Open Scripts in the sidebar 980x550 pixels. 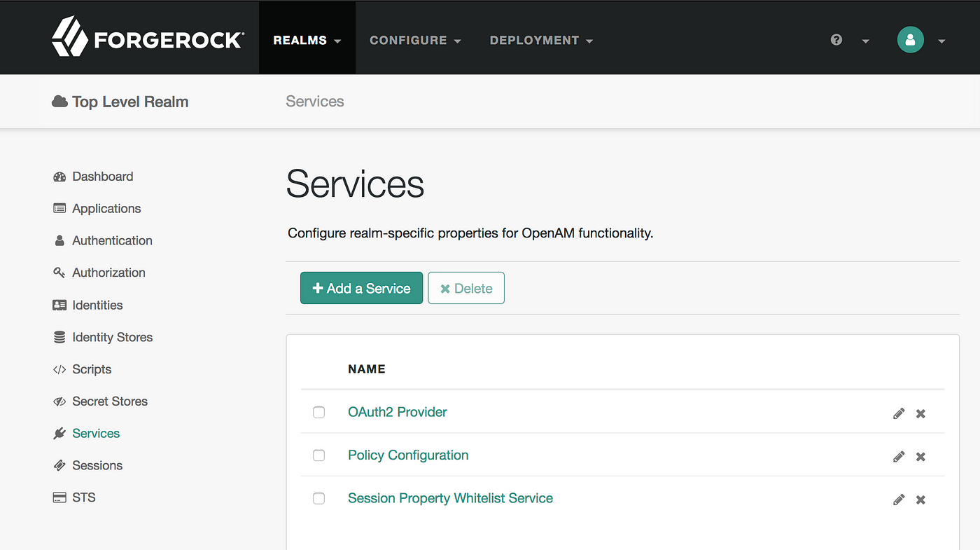pyautogui.click(x=92, y=369)
